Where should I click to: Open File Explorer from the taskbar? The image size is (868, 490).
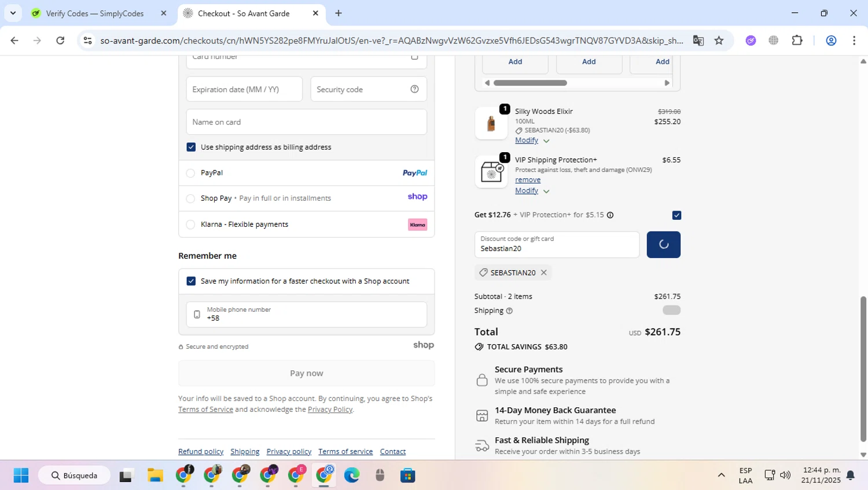pyautogui.click(x=155, y=476)
